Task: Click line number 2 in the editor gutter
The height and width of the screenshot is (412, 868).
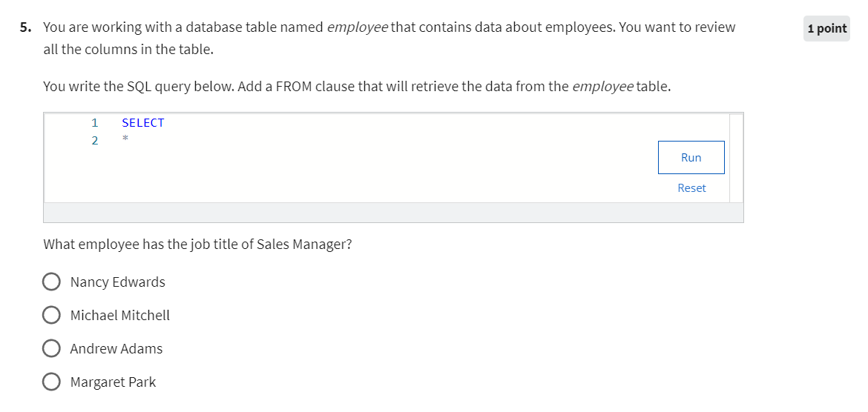Action: (x=95, y=141)
